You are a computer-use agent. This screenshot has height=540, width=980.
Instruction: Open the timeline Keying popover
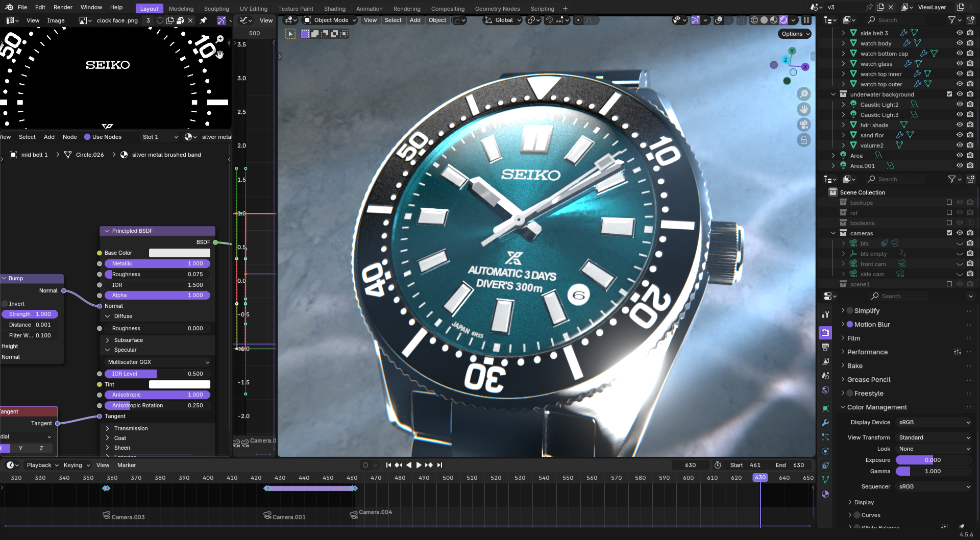77,465
